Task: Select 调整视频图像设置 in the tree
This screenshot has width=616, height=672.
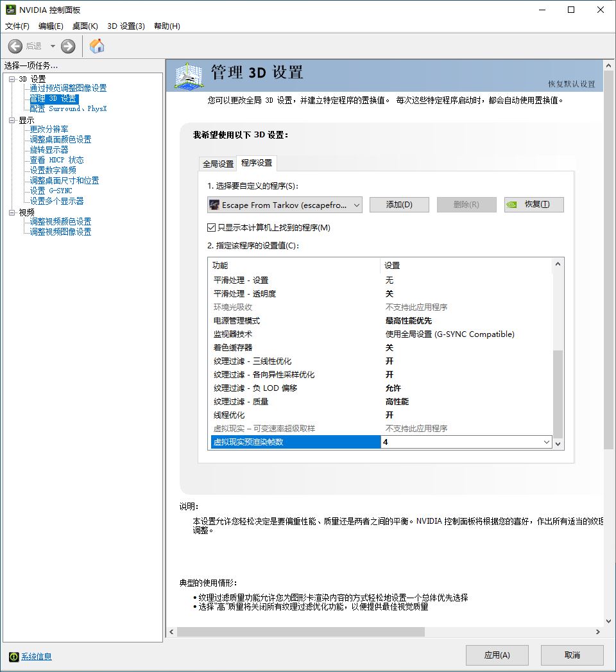Action: [60, 232]
